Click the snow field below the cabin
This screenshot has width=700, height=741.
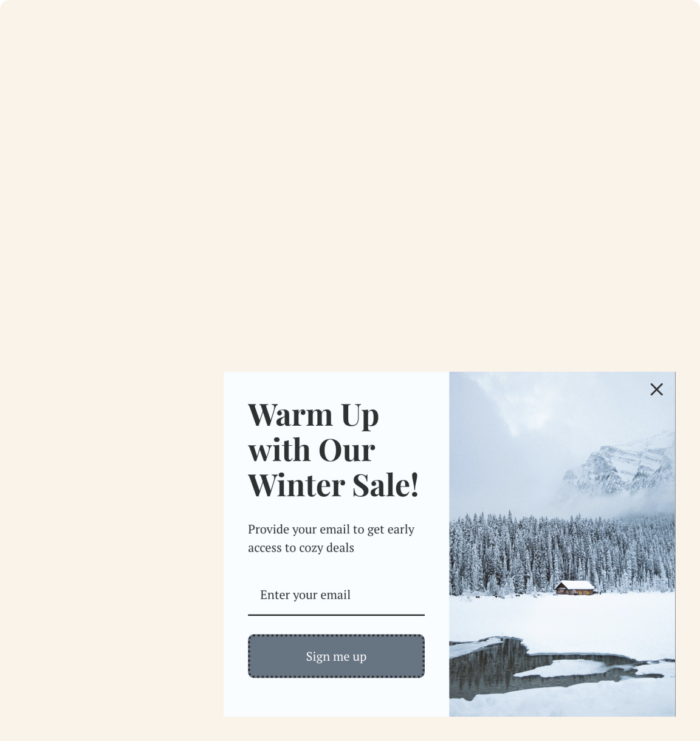click(x=562, y=616)
